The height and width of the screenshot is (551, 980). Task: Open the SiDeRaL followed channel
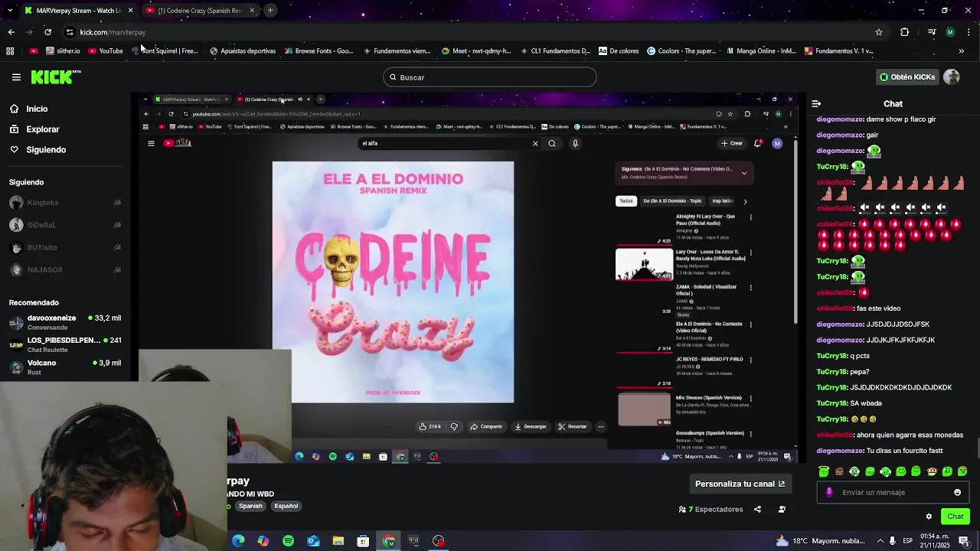(x=65, y=225)
